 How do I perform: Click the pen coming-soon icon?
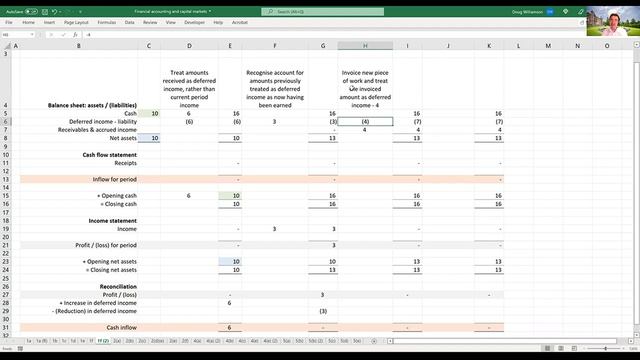(x=581, y=12)
